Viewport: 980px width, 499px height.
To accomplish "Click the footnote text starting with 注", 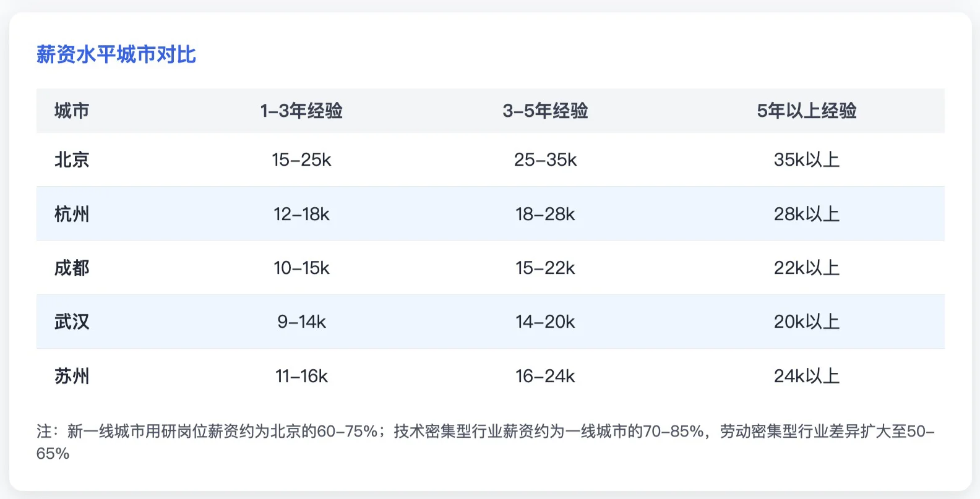I will (x=486, y=442).
